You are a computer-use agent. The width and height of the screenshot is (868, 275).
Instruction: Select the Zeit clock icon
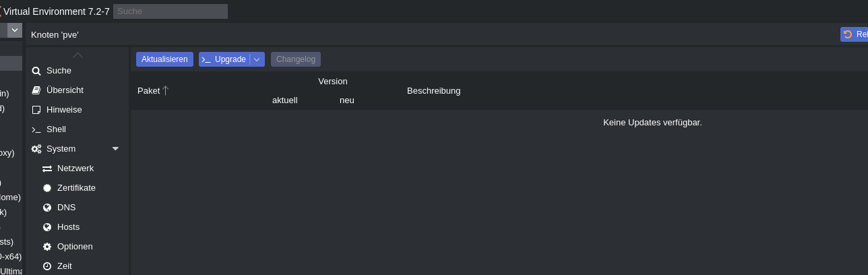[47, 266]
